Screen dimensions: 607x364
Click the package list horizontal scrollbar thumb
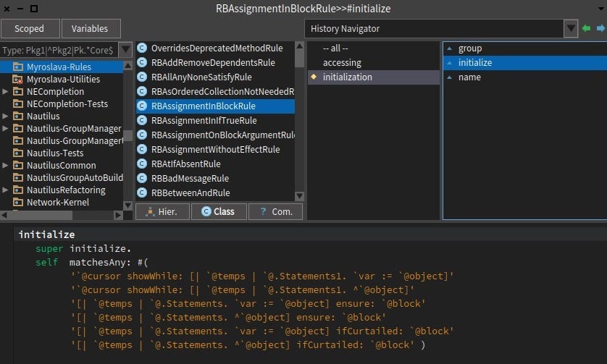pos(41,215)
